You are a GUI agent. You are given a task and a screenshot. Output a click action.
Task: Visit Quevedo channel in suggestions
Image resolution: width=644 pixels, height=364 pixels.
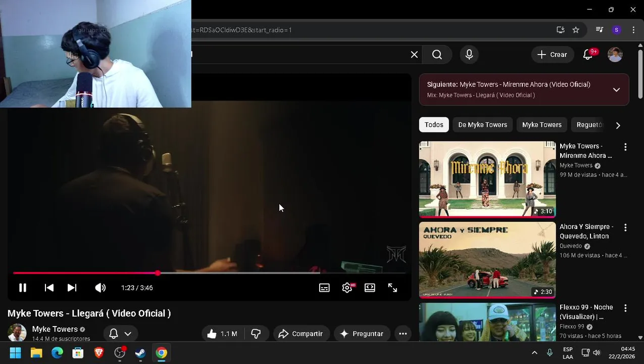pyautogui.click(x=571, y=246)
